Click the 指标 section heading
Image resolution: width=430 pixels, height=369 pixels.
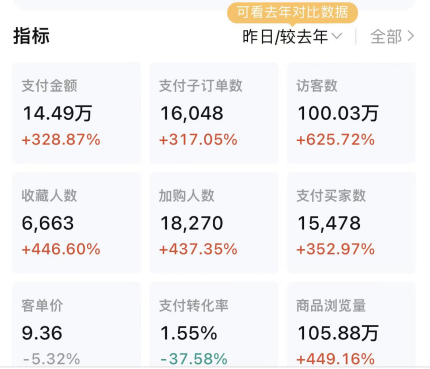31,36
